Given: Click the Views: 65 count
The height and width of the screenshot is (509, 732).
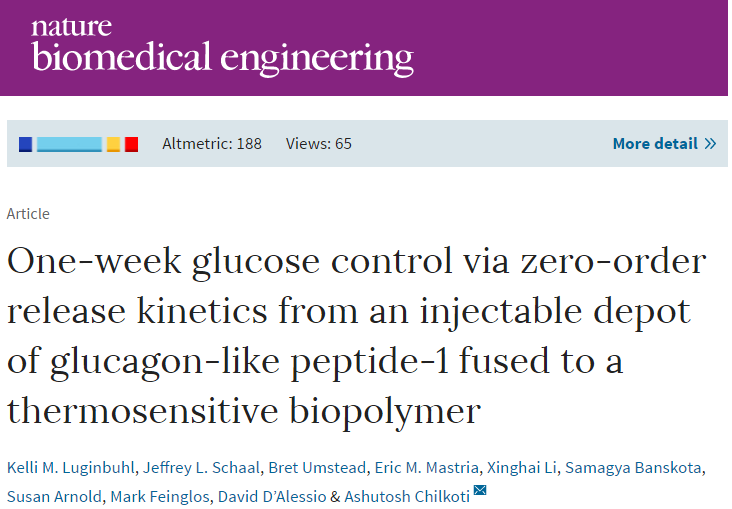Looking at the screenshot, I should (318, 143).
